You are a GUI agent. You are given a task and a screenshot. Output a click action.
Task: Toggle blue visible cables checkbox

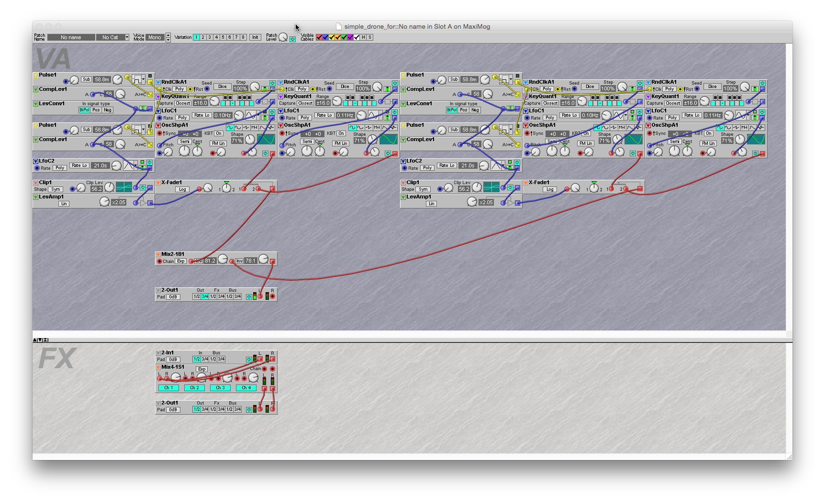[x=325, y=37]
